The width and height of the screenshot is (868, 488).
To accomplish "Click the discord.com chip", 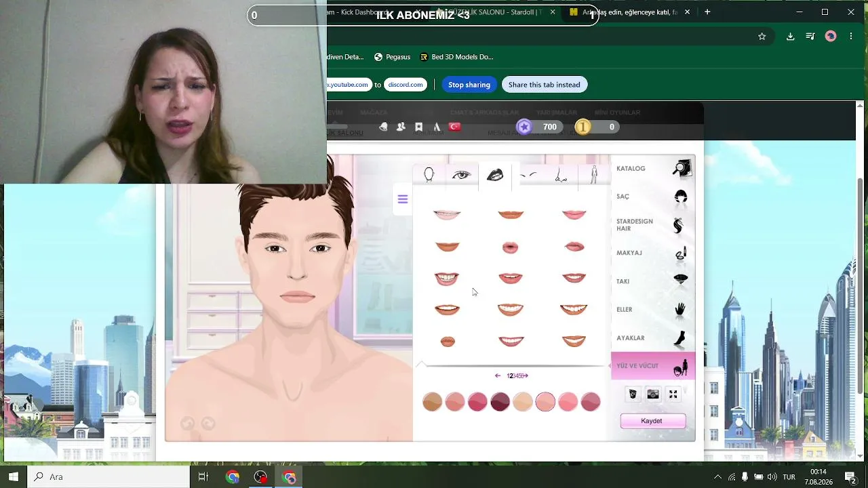I will (406, 85).
